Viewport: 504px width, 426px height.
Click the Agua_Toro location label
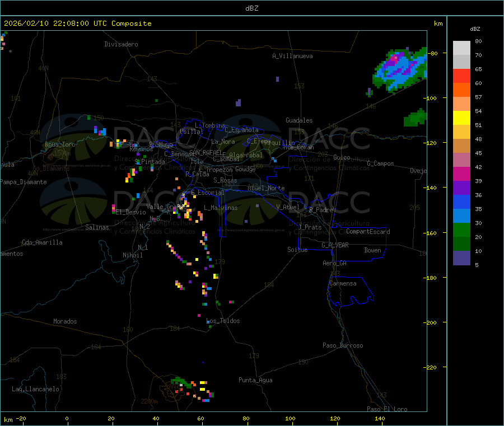(60, 144)
